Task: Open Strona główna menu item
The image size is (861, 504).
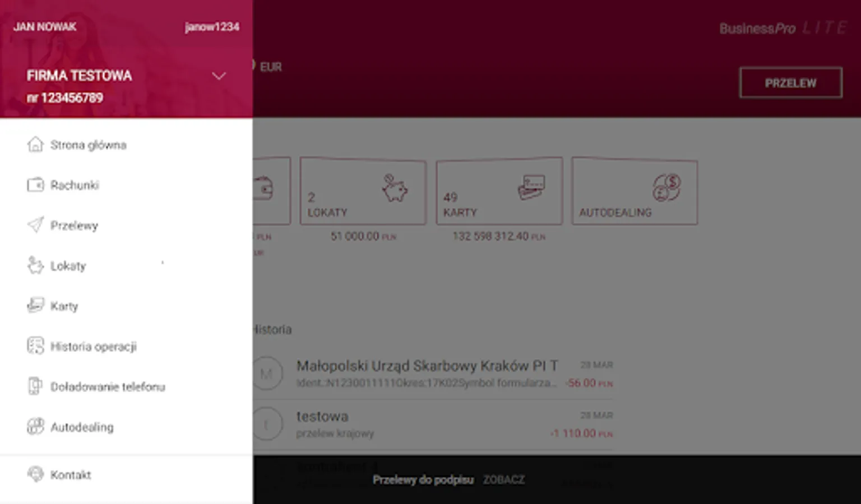Action: click(126, 145)
